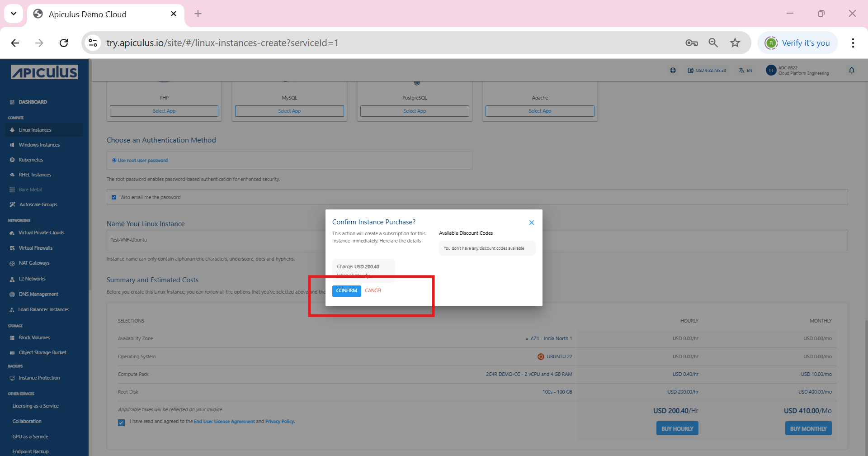The image size is (868, 456).
Task: Click the CONFIRM button in the purchase dialog
Action: click(346, 291)
